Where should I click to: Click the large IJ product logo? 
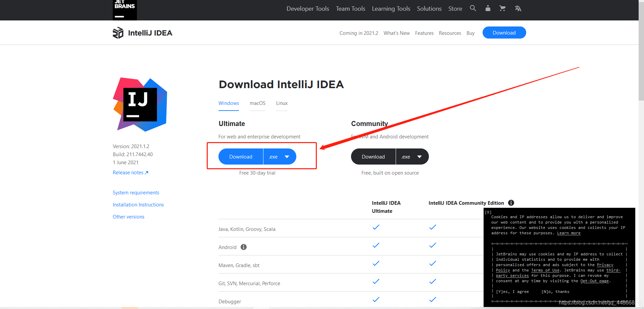click(x=140, y=104)
